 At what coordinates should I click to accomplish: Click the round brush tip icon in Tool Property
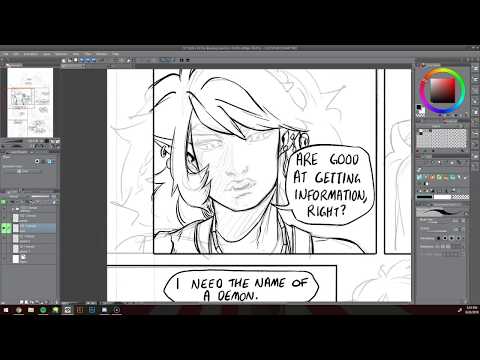coord(37,161)
